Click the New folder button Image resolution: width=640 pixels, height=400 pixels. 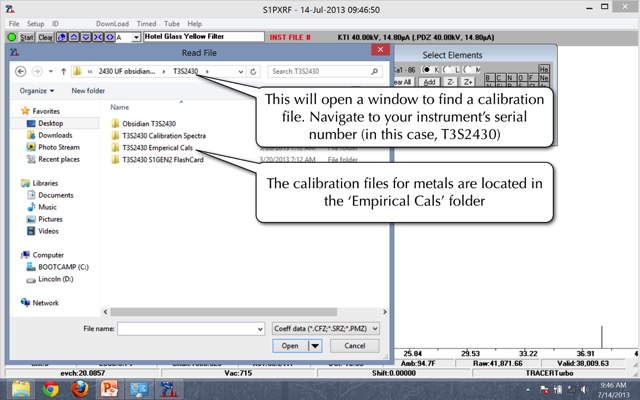87,90
